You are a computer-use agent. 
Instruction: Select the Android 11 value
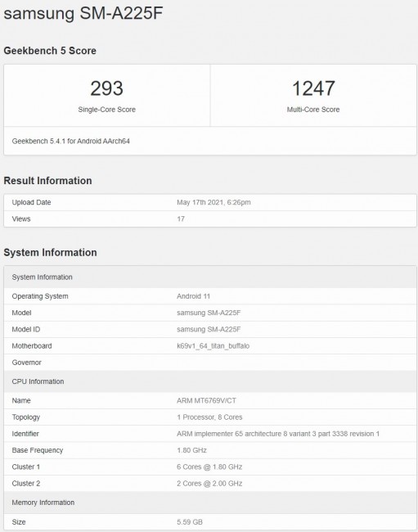click(193, 296)
